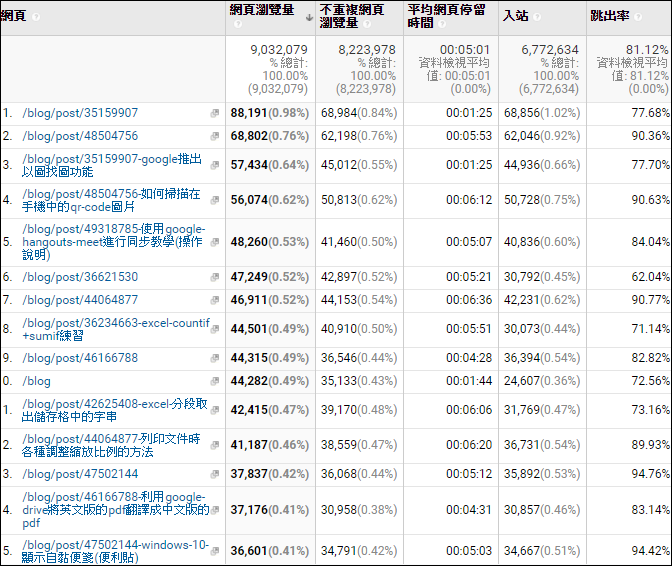
Task: Open external link icon for 42625408-excel row
Action: [x=215, y=410]
